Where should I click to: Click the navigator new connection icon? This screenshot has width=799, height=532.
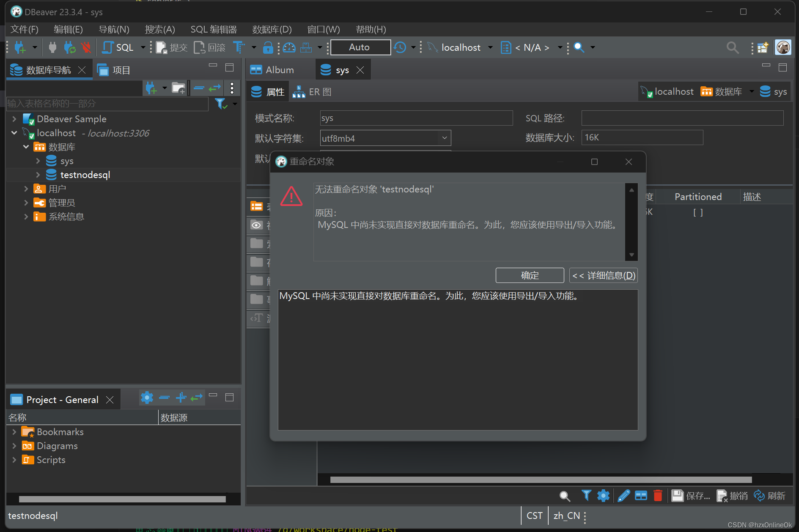pyautogui.click(x=151, y=88)
